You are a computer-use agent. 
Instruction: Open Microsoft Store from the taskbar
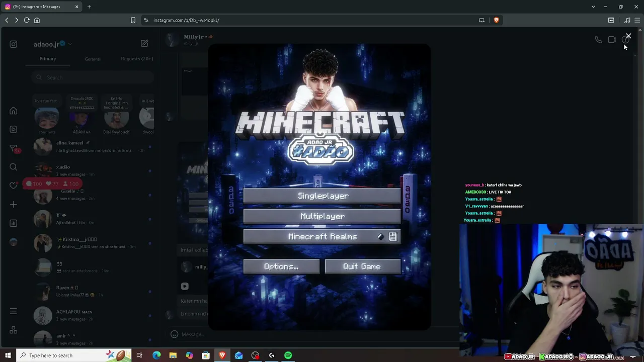click(x=206, y=355)
